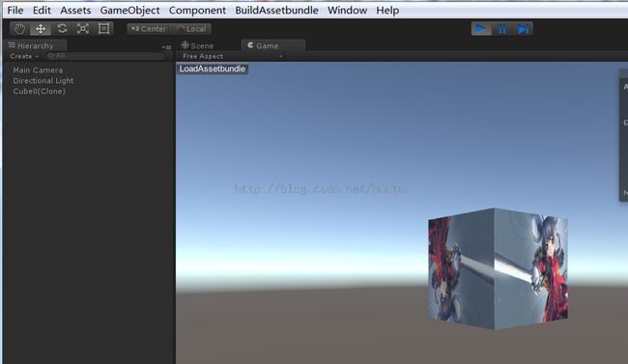Select the Hierarchy tab
The height and width of the screenshot is (364, 628).
pyautogui.click(x=35, y=45)
